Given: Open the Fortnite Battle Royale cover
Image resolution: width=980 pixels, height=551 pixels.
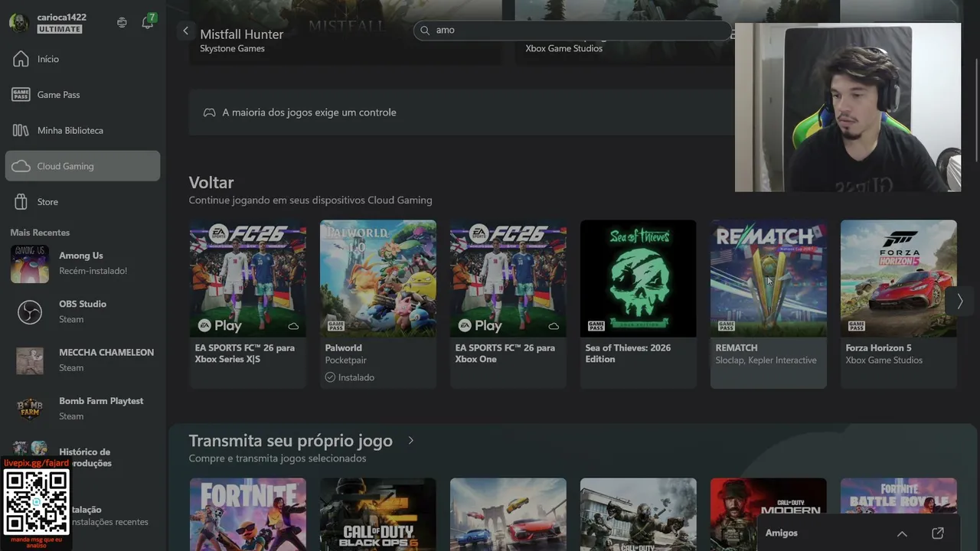Looking at the screenshot, I should tap(899, 497).
